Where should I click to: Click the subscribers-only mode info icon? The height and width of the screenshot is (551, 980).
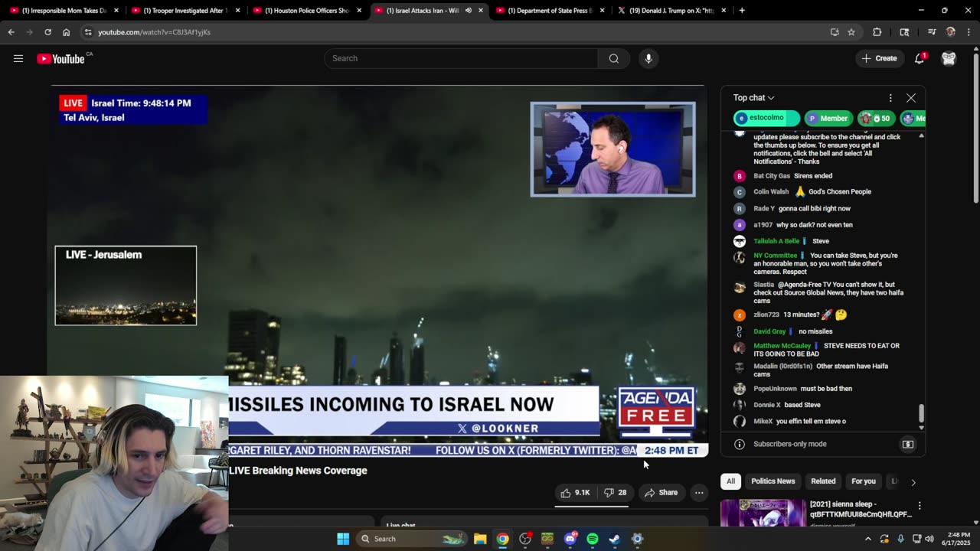(740, 444)
